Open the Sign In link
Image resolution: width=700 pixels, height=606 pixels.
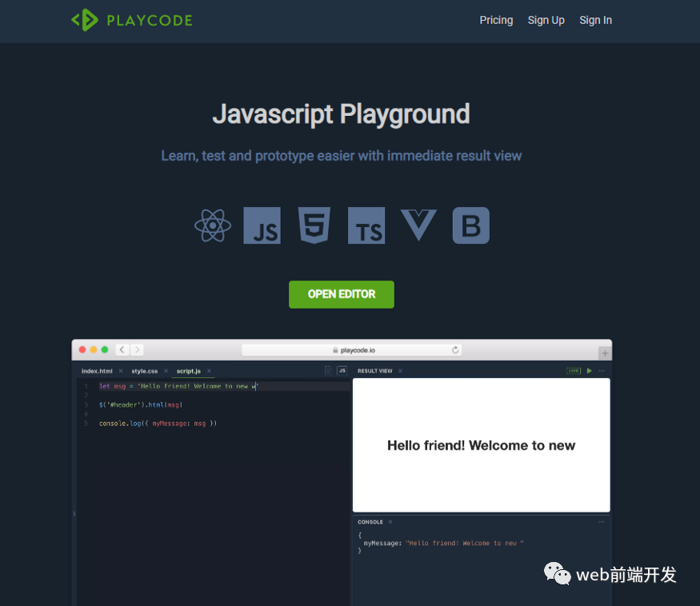click(595, 21)
